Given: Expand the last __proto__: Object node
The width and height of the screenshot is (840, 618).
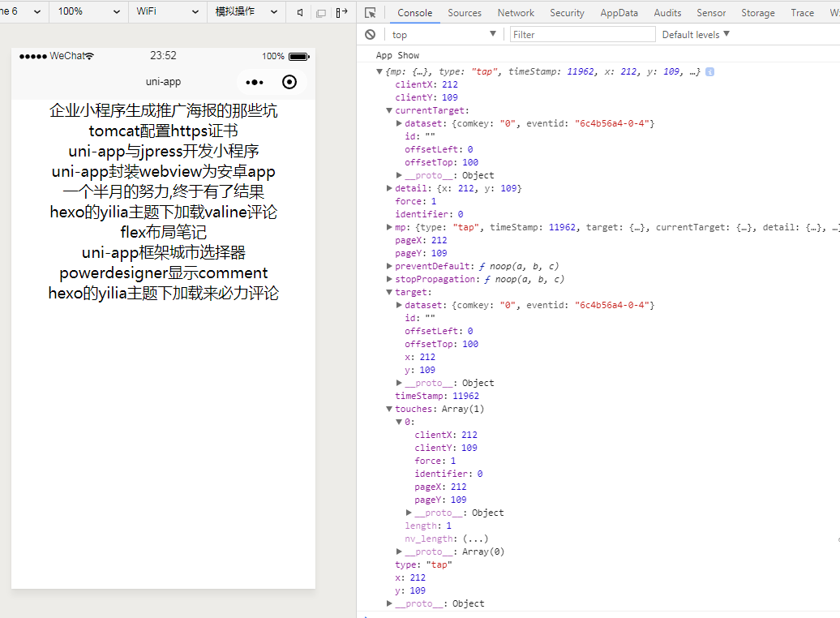Looking at the screenshot, I should point(389,603).
